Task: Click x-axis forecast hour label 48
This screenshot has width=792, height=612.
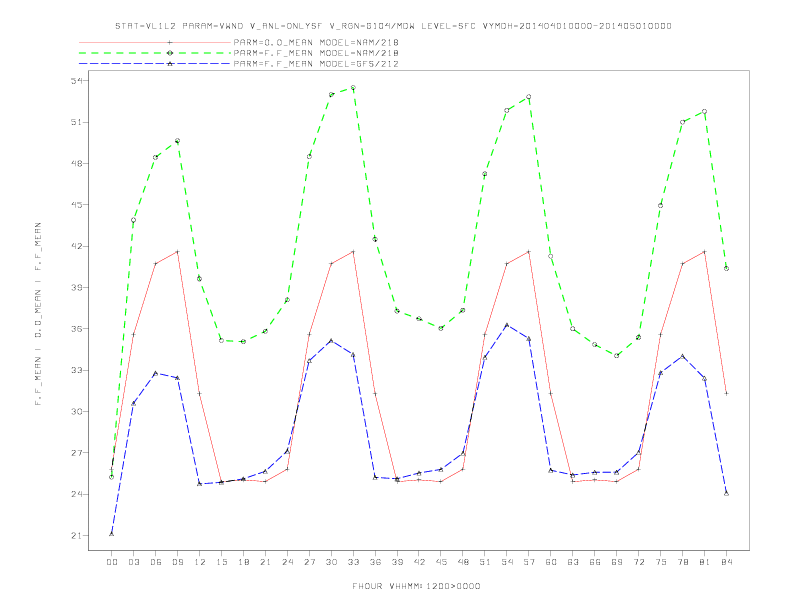Action: click(x=463, y=562)
